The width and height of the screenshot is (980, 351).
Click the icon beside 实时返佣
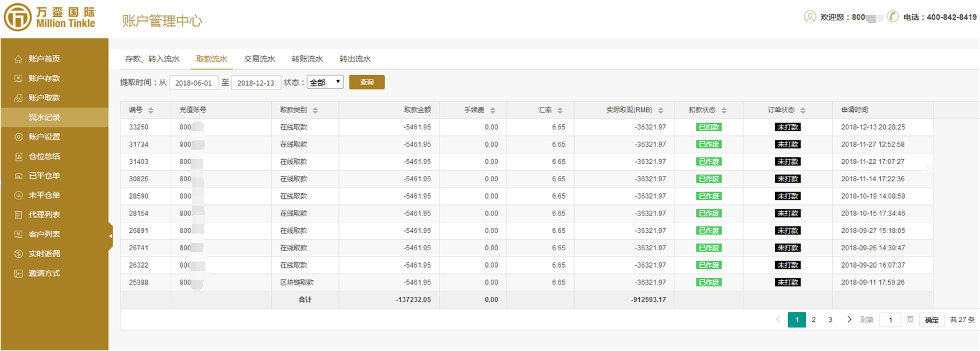18,254
